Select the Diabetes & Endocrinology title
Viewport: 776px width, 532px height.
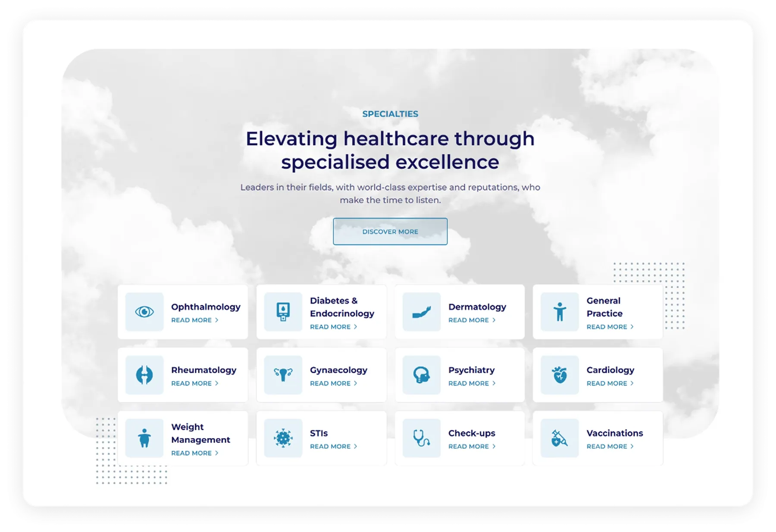pos(342,307)
